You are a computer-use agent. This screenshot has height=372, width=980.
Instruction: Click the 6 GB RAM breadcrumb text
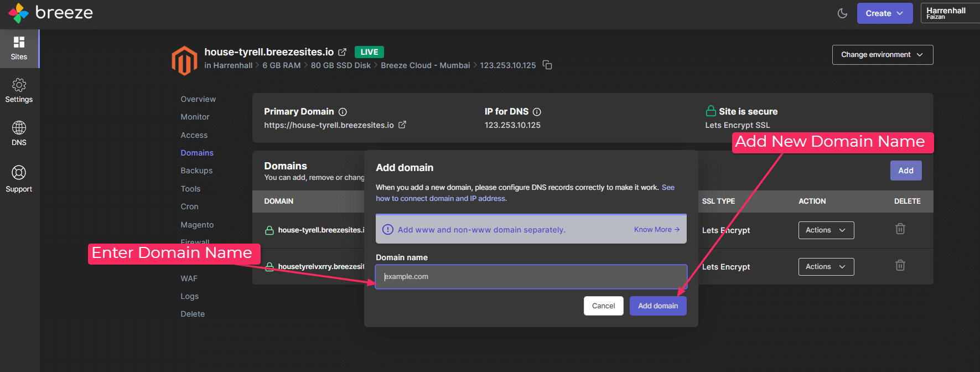click(x=282, y=65)
